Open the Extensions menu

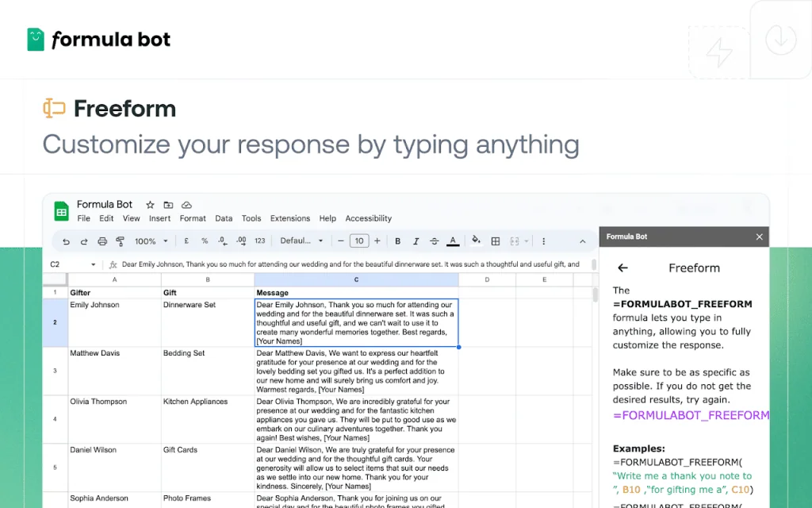290,218
